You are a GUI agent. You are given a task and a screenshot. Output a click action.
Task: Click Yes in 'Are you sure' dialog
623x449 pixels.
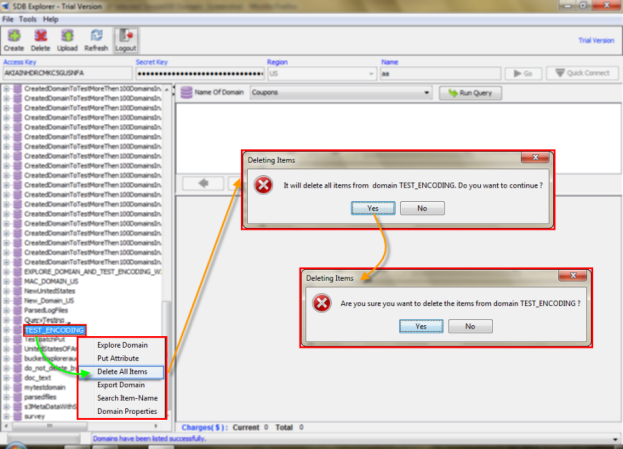click(x=421, y=326)
